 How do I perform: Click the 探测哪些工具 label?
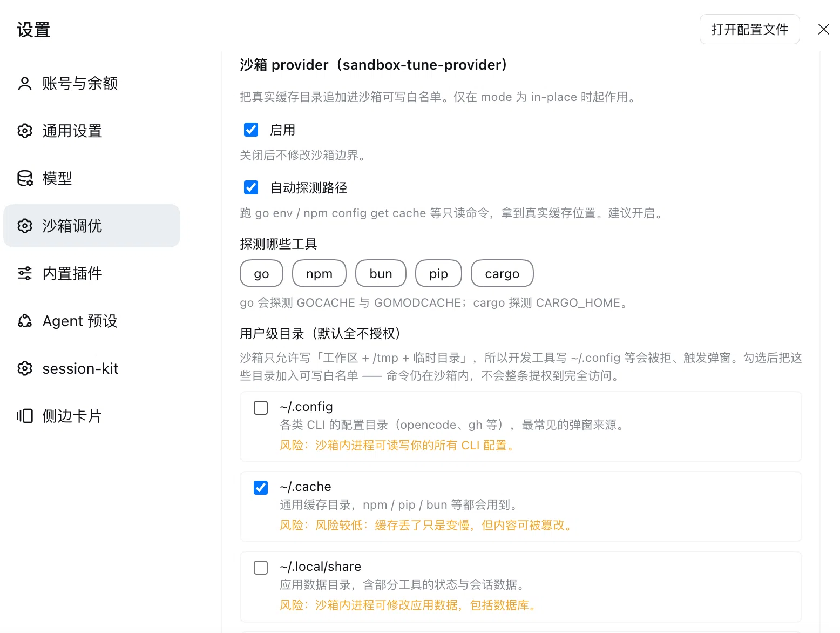point(278,244)
